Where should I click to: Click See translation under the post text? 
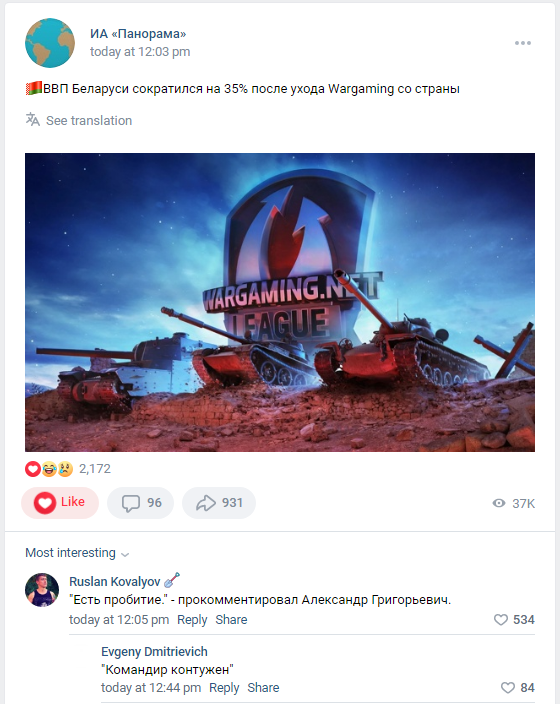(x=89, y=120)
